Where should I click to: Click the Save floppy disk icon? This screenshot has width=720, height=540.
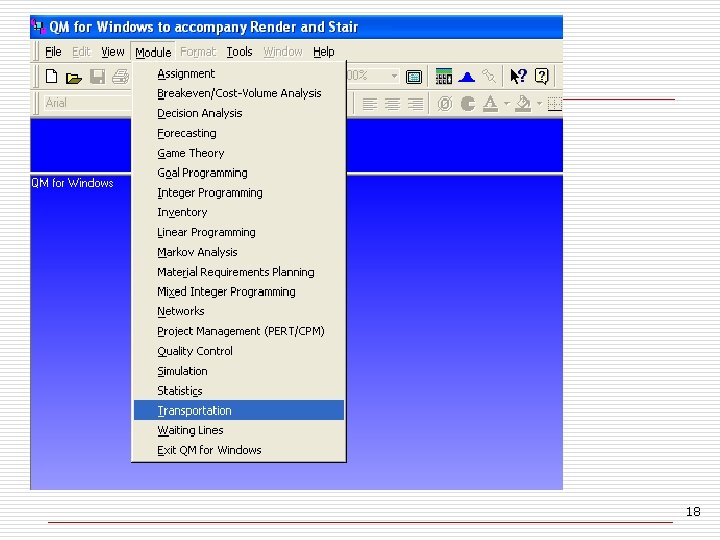(x=97, y=77)
